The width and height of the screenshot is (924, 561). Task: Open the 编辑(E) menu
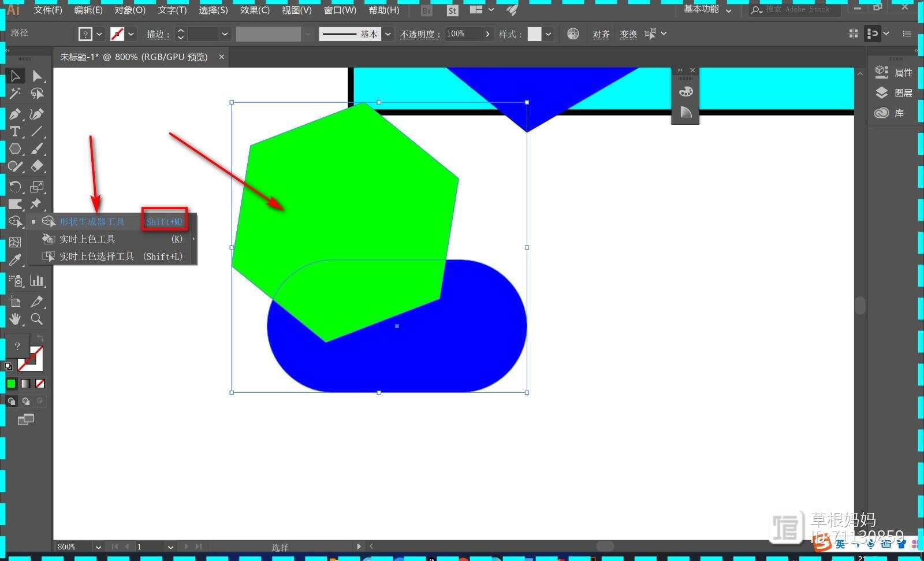coord(88,10)
